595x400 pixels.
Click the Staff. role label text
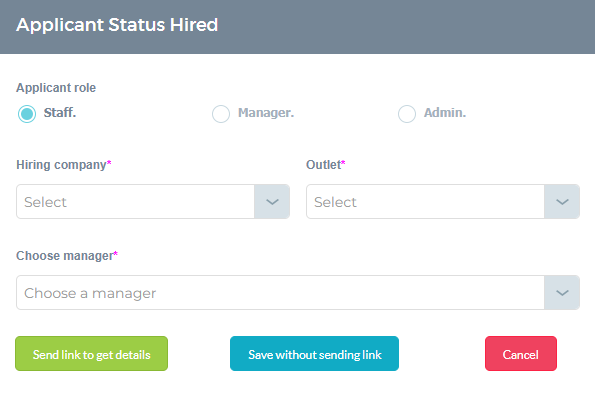point(60,113)
